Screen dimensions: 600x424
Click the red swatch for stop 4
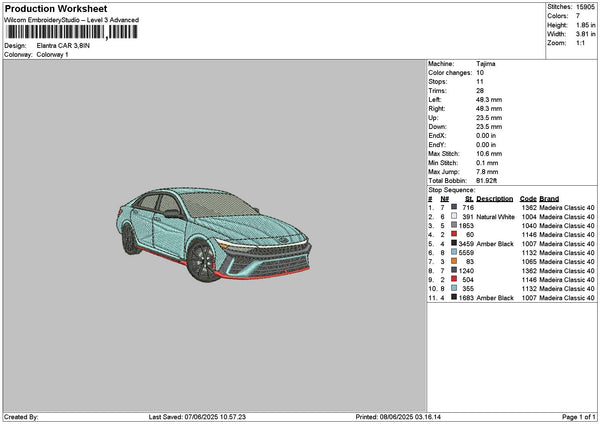(x=454, y=234)
